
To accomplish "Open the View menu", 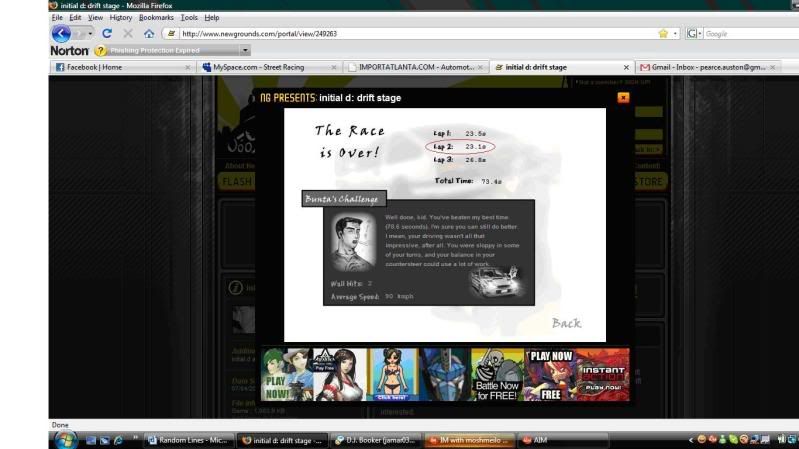I will (95, 17).
